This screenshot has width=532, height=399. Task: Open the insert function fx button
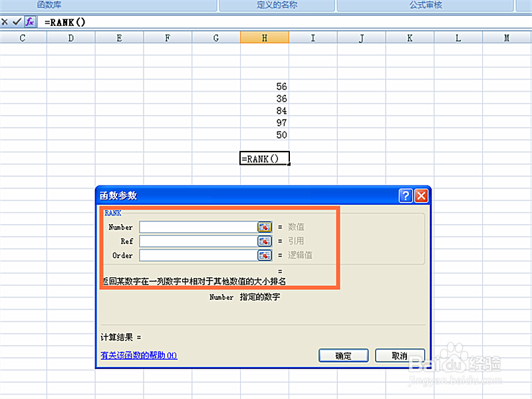pyautogui.click(x=30, y=22)
